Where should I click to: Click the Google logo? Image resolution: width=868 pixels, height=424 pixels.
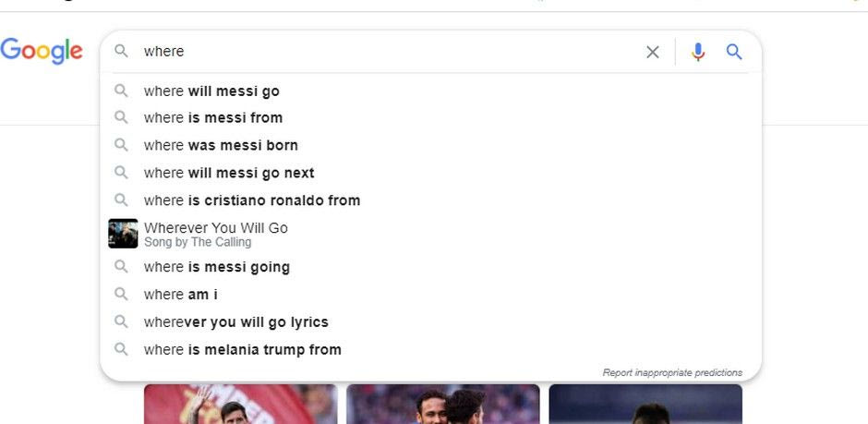42,51
